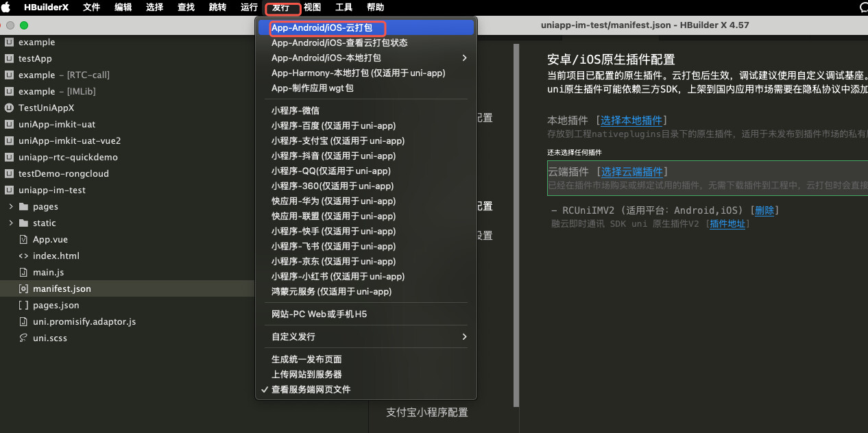The height and width of the screenshot is (433, 868).
Task: Click the code icon beside index.html
Action: pos(23,256)
